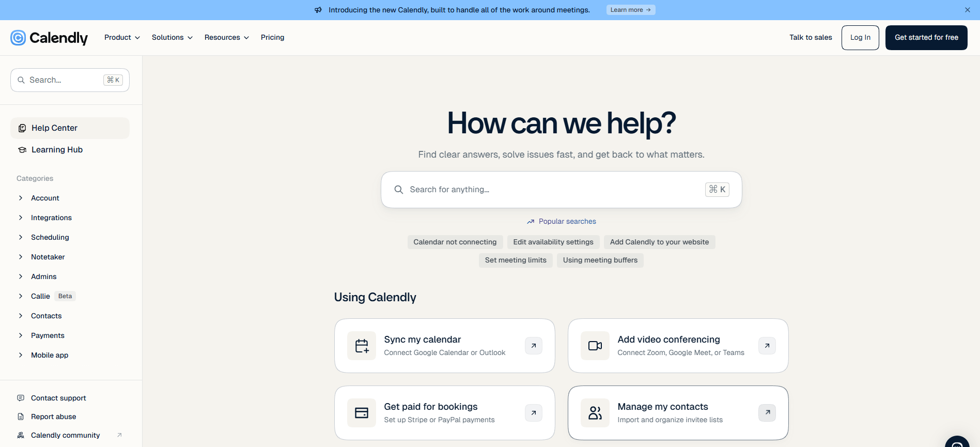Select Set meeting limits search chip
980x447 pixels.
[516, 260]
